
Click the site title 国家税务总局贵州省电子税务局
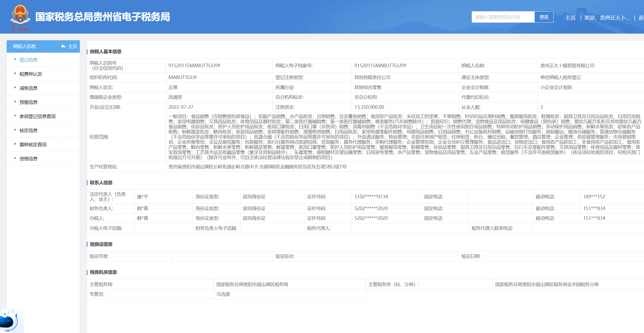[x=103, y=17]
